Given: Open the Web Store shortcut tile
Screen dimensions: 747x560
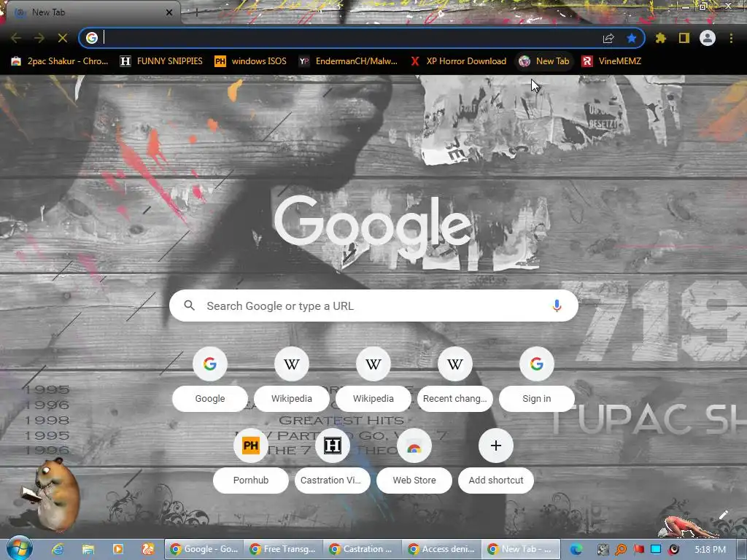Looking at the screenshot, I should click(414, 461).
